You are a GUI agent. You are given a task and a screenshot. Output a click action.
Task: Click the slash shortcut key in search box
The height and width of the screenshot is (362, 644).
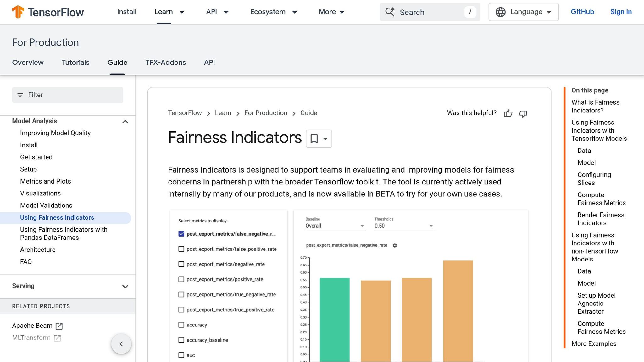tap(470, 12)
